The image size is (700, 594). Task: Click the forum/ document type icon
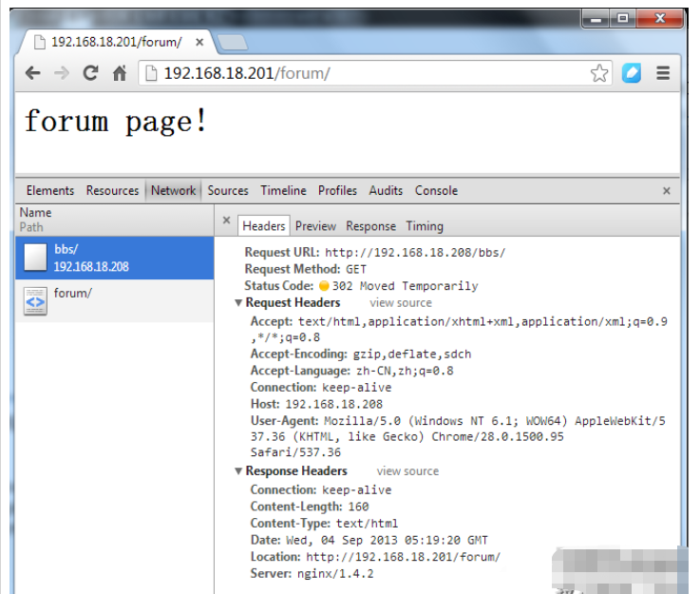coord(35,301)
